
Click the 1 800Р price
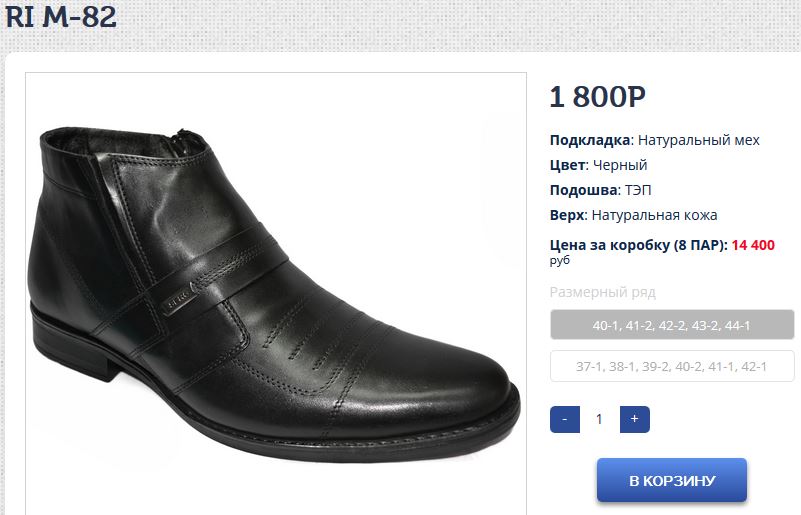[598, 97]
